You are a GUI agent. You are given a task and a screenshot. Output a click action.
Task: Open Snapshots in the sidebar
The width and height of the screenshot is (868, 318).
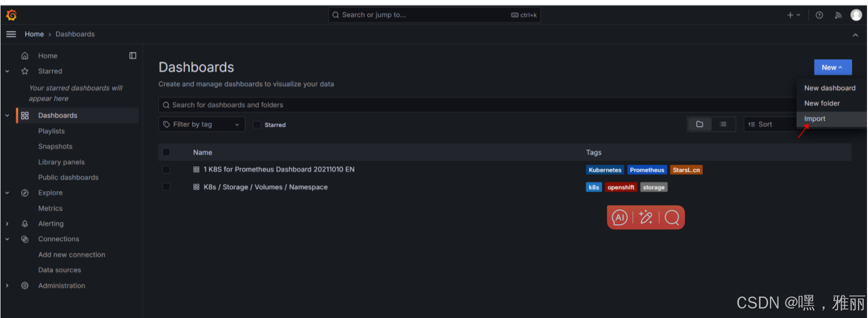55,147
